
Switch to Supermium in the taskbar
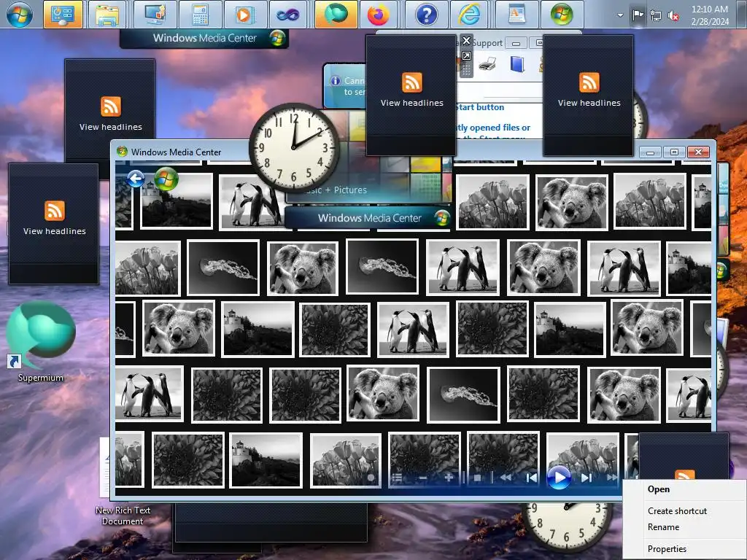(336, 15)
